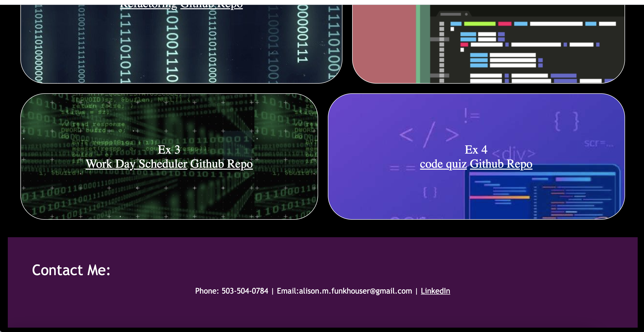
Task: Open the code quiz link
Action: tap(443, 164)
